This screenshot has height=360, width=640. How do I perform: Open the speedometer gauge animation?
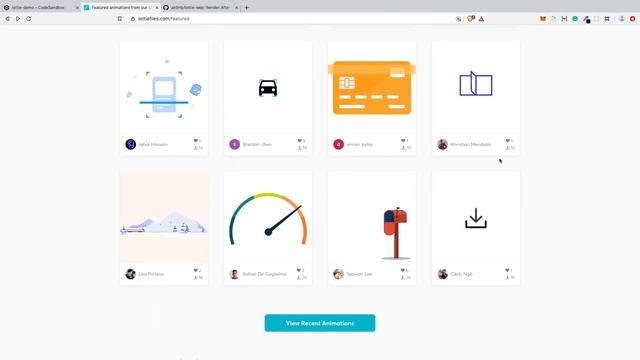point(268,217)
